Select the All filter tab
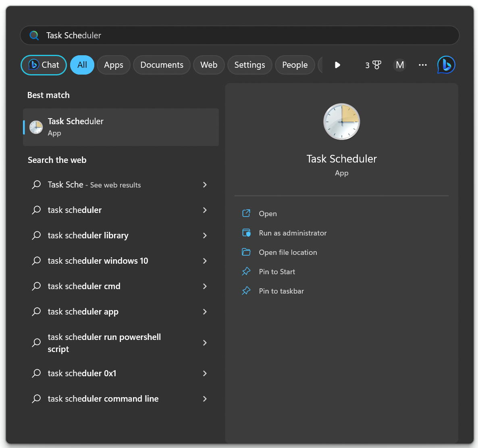Viewport: 478px width, 448px height. pos(82,65)
